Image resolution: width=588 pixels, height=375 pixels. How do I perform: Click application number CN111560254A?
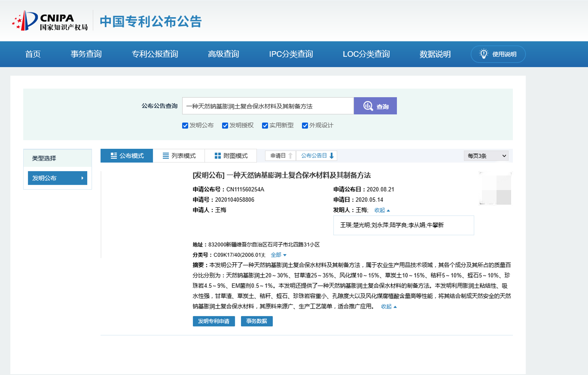(245, 189)
